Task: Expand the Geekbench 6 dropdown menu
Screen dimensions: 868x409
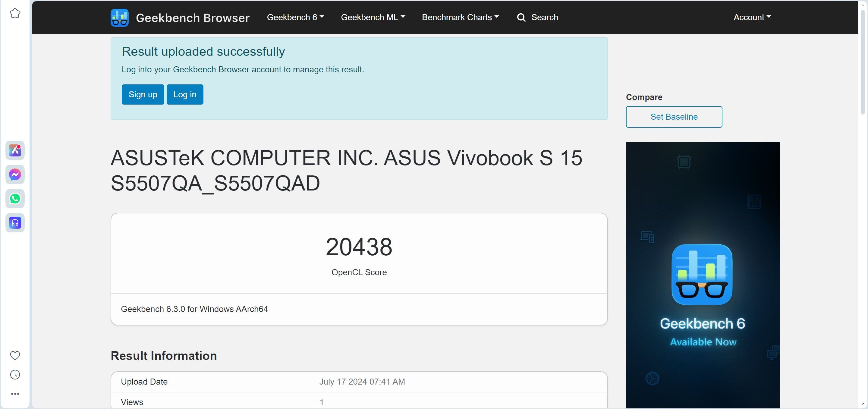Action: click(x=295, y=17)
